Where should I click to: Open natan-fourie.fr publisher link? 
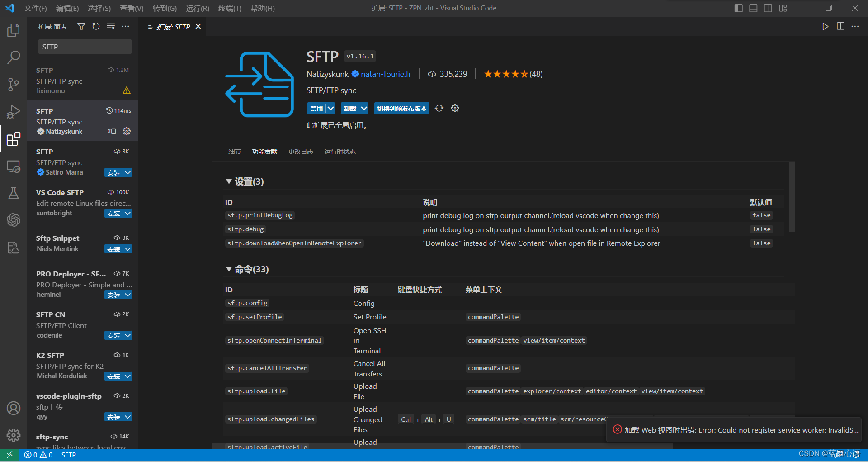click(x=386, y=74)
